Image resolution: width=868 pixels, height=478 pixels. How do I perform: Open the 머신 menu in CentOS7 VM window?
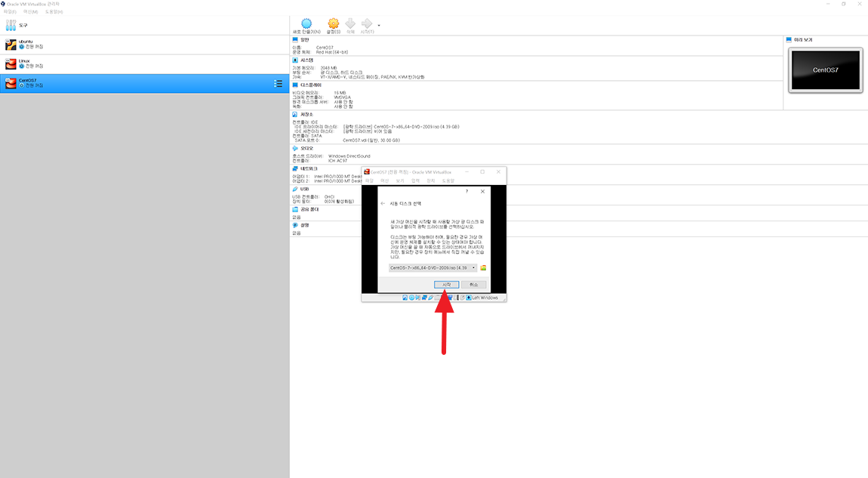[x=385, y=180]
